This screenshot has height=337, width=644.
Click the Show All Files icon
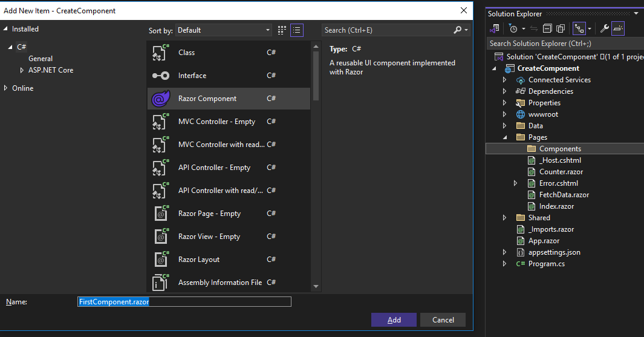[x=561, y=28]
